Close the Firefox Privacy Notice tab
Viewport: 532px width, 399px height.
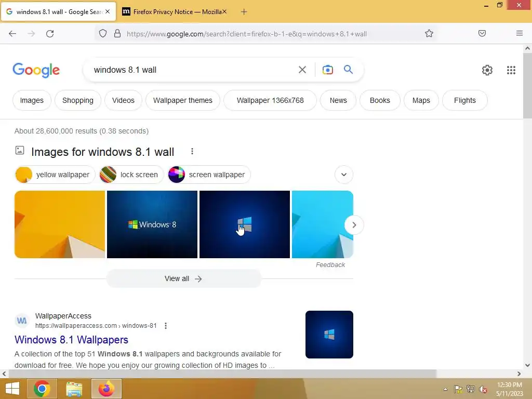click(x=224, y=11)
